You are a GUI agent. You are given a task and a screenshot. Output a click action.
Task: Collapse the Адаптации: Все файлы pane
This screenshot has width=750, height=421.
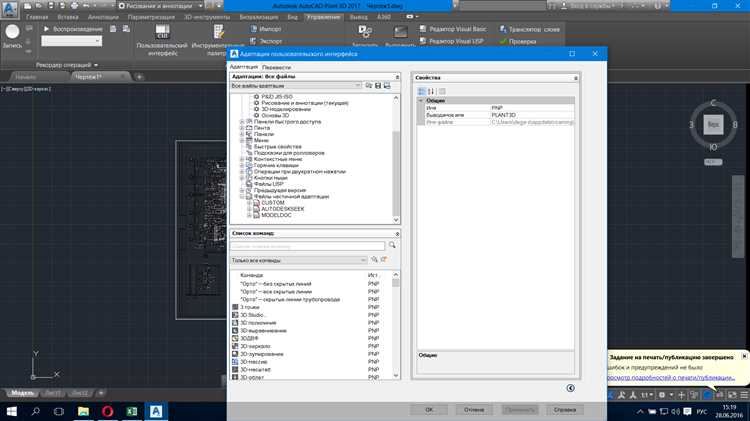(397, 77)
